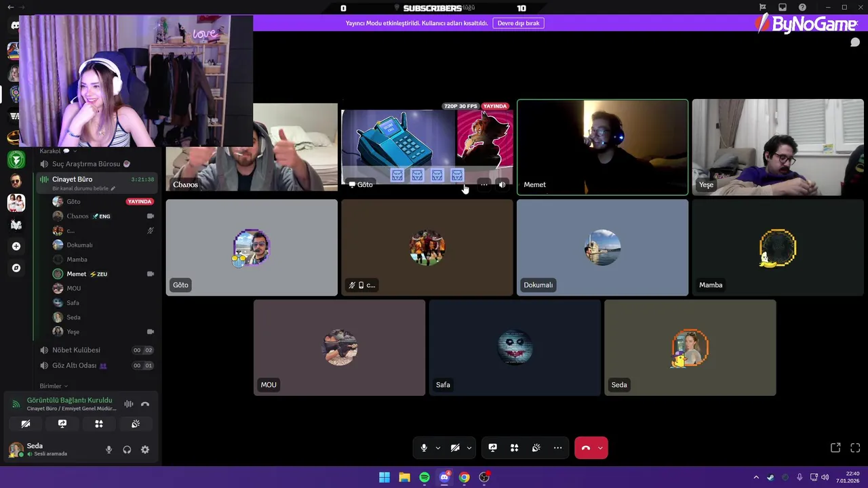Select Mamba in voice member list
The image size is (868, 488).
(x=103, y=260)
